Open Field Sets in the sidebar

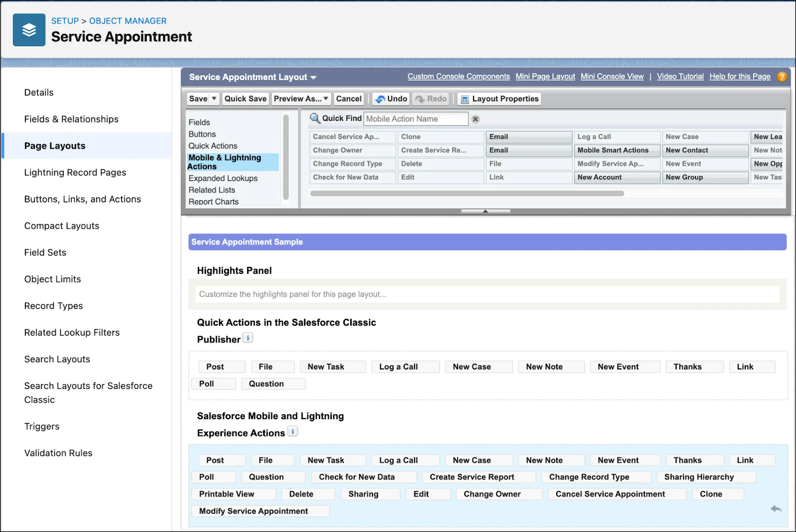pyautogui.click(x=45, y=253)
